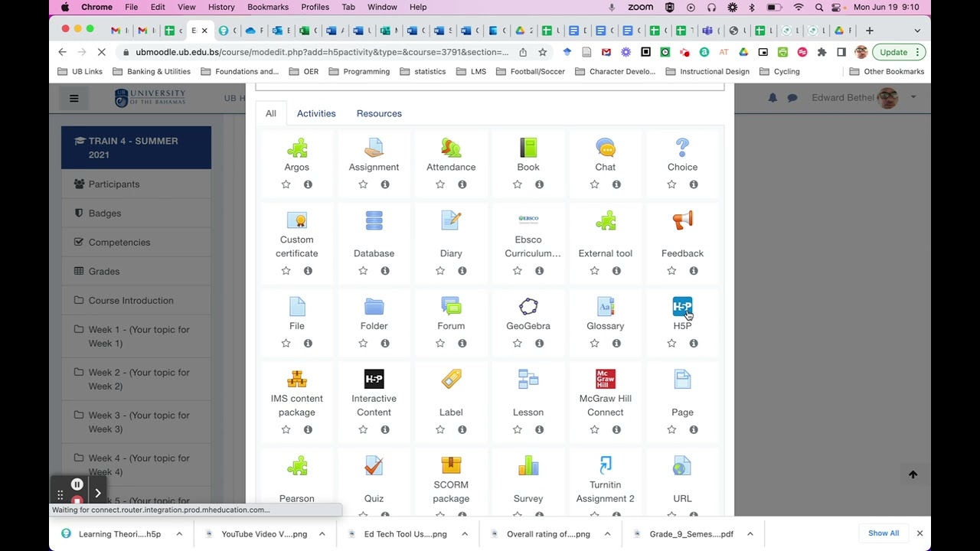Choose the Survey activity icon
The height and width of the screenshot is (551, 980).
[528, 466]
